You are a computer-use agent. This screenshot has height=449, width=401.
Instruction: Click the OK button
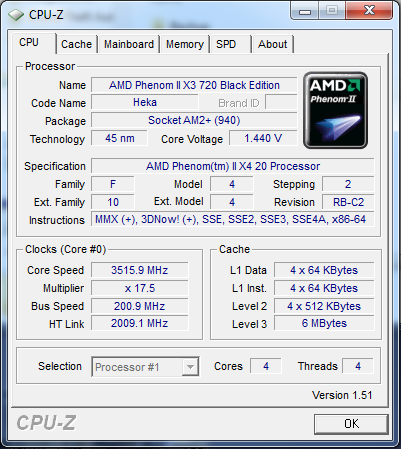coord(351,424)
